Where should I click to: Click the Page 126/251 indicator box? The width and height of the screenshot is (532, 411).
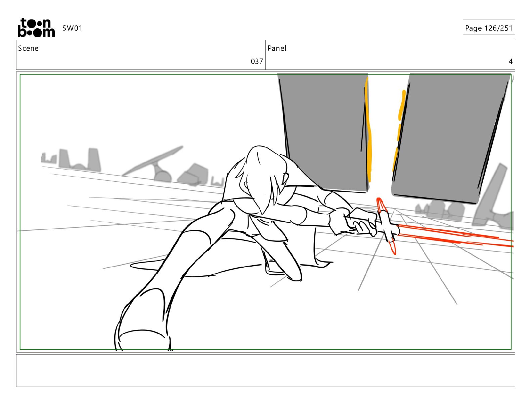(x=489, y=28)
